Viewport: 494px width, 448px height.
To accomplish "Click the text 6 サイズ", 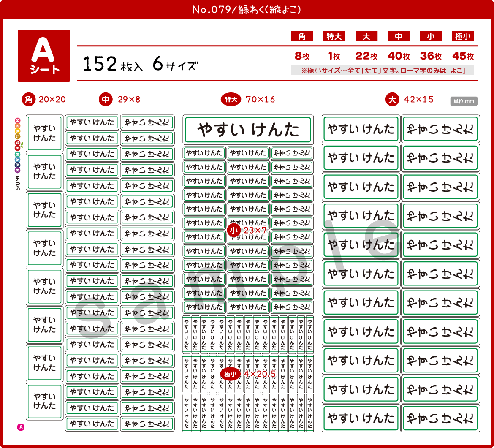I will click(x=176, y=64).
